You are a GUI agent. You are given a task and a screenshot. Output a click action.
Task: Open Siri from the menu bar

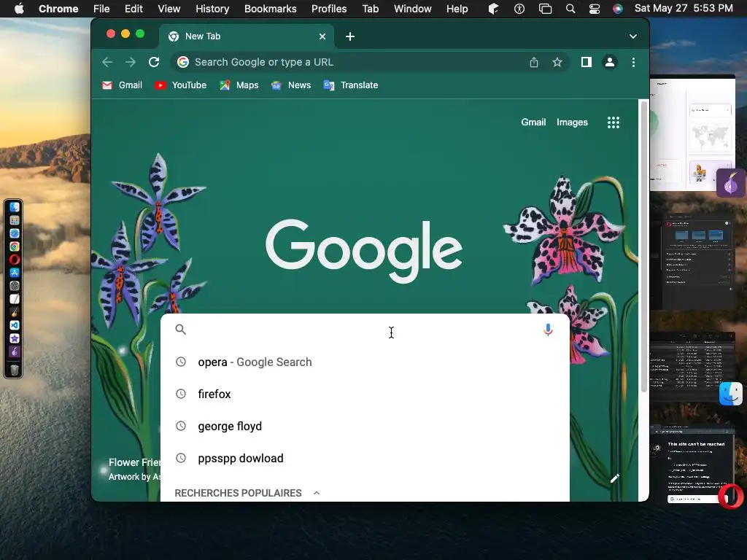(x=617, y=9)
